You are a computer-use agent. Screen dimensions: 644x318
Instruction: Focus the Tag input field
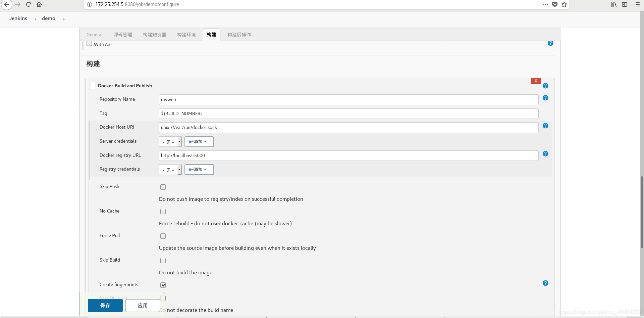(x=349, y=113)
